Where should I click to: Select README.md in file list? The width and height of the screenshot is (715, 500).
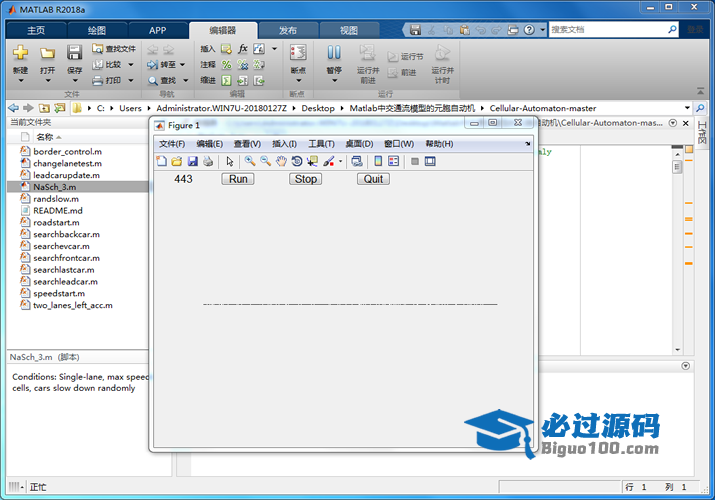pos(58,211)
